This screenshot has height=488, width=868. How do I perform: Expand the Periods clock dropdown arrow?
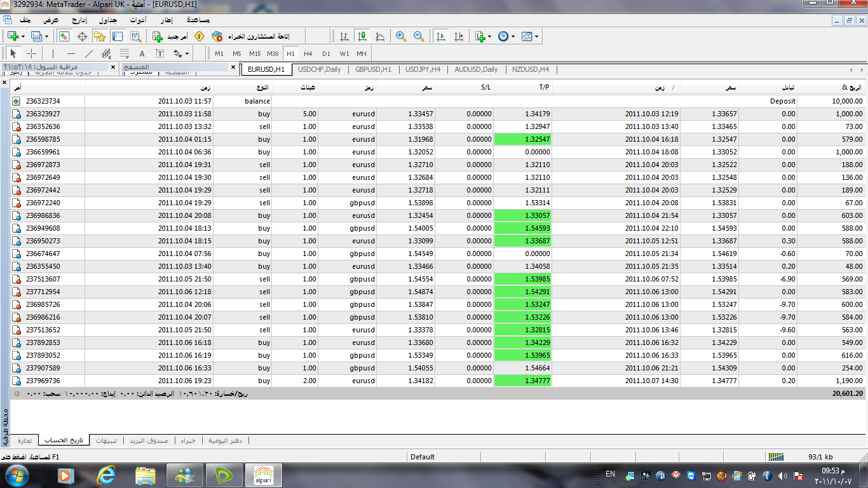513,36
